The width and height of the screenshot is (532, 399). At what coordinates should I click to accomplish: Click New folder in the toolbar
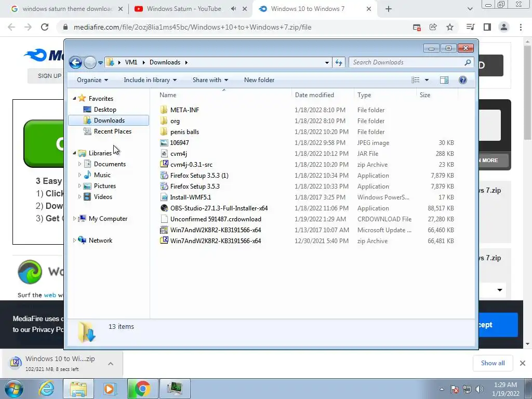(x=259, y=80)
